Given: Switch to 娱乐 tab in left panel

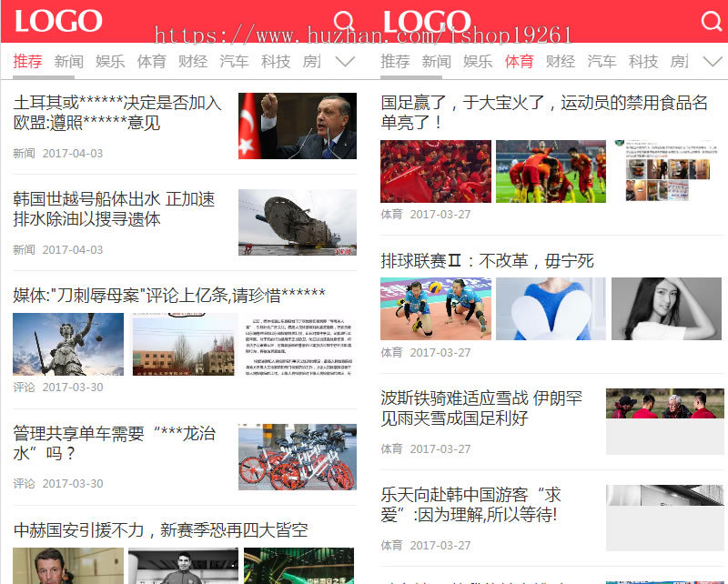Looking at the screenshot, I should click(x=110, y=61).
